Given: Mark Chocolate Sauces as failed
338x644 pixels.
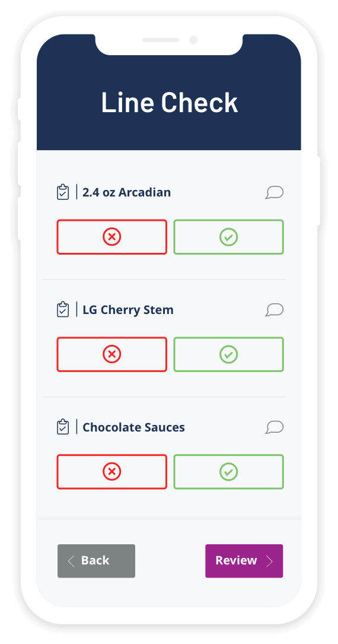Looking at the screenshot, I should click(x=111, y=472).
